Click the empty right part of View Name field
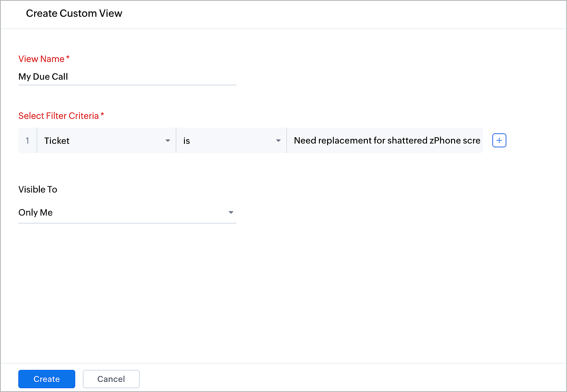This screenshot has width=567, height=392. pyautogui.click(x=174, y=77)
